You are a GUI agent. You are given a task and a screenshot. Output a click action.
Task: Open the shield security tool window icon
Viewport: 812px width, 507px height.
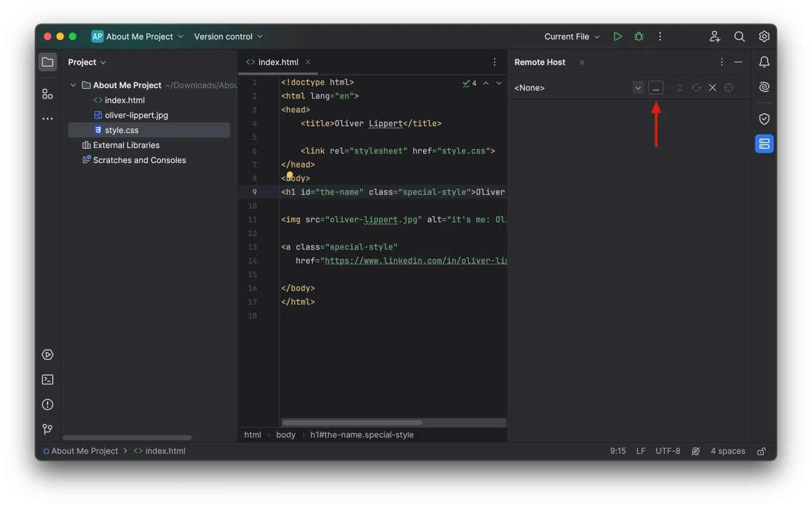point(765,119)
